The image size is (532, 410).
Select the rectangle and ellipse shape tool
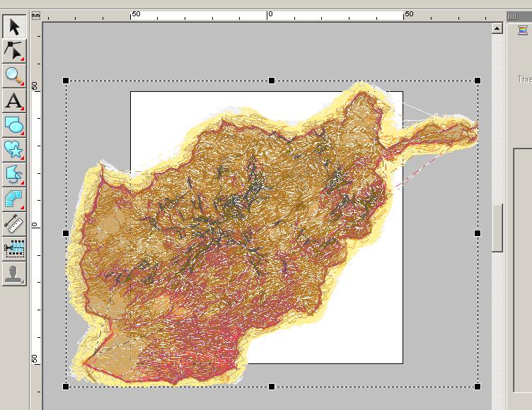14,125
